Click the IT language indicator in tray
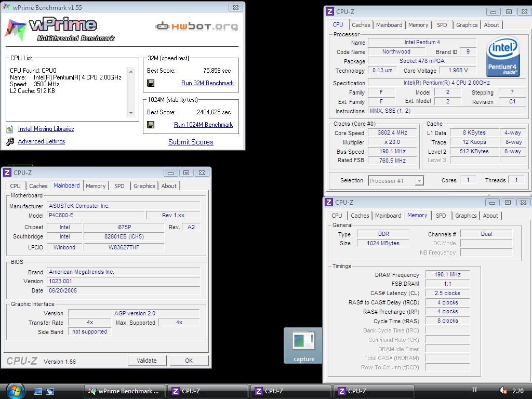Viewport: 532px width, 399px height. [x=474, y=390]
